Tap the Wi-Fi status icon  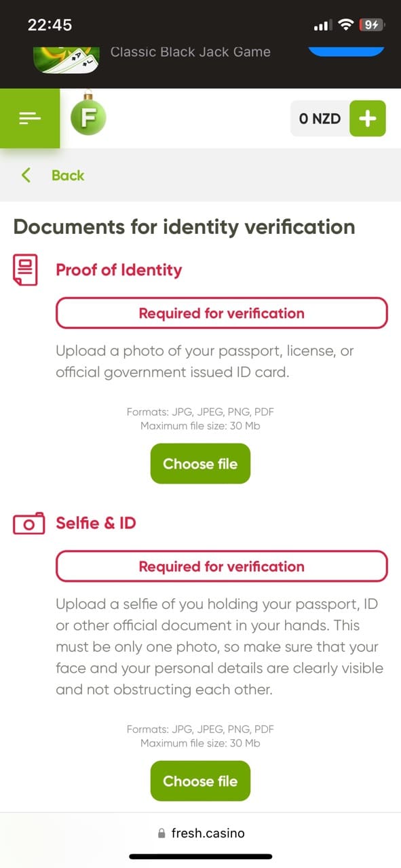pyautogui.click(x=346, y=25)
